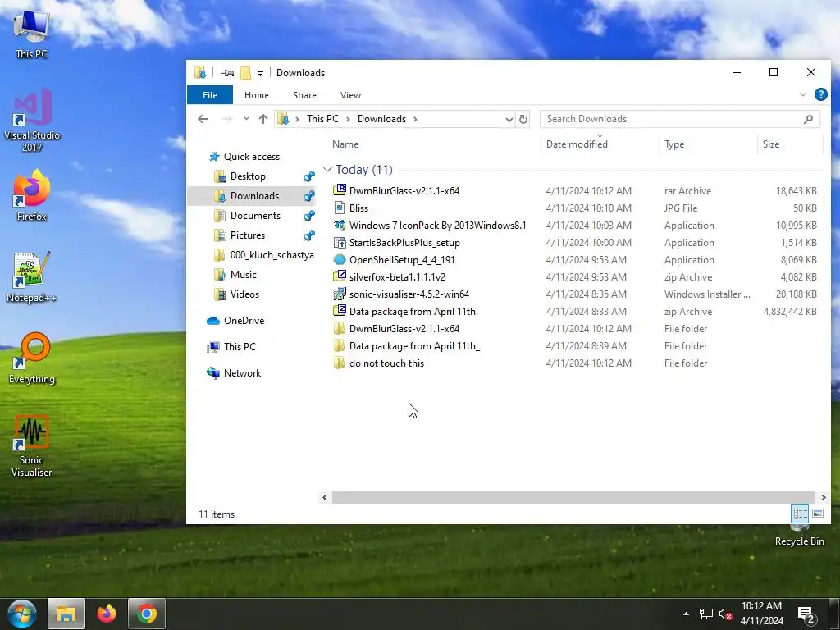
Task: Collapse the Today (11) group
Action: point(327,169)
